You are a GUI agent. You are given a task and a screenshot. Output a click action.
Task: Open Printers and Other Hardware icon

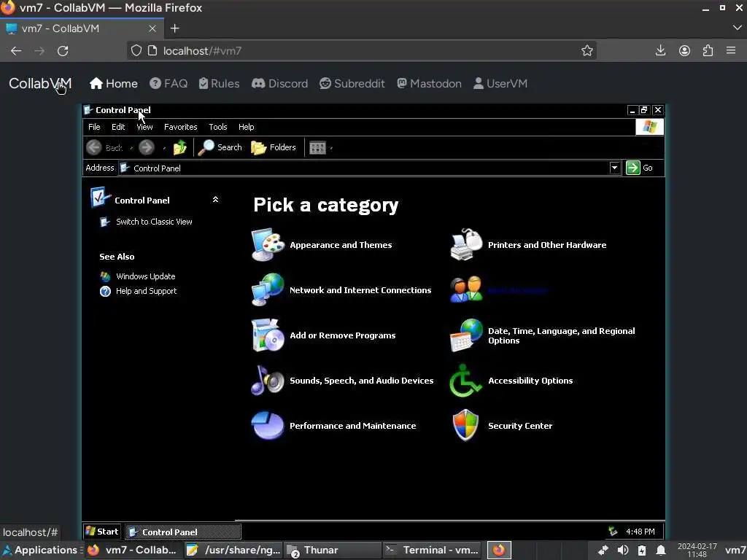(466, 245)
